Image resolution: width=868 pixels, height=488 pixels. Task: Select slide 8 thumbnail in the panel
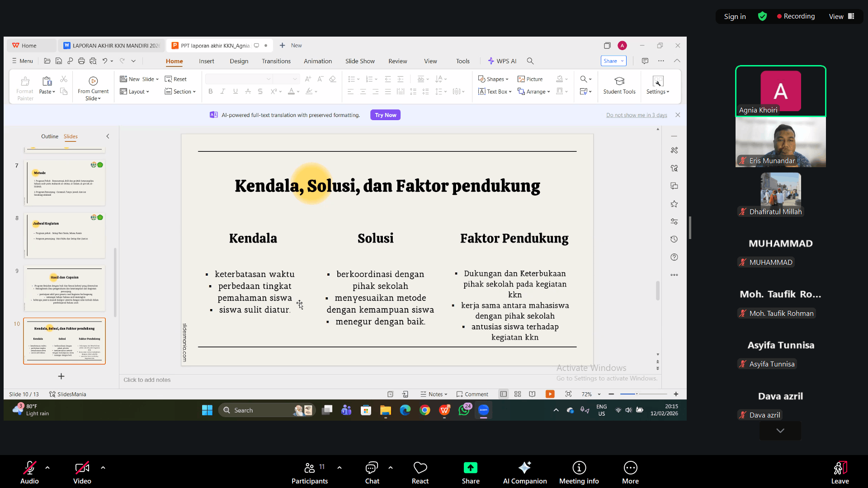point(64,235)
